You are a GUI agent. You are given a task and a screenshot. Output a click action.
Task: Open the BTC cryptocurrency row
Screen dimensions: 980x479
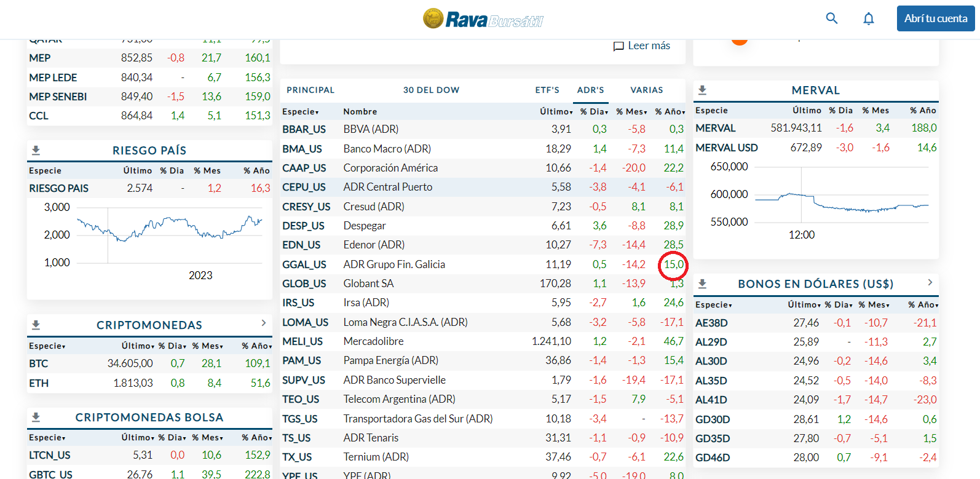tap(149, 363)
